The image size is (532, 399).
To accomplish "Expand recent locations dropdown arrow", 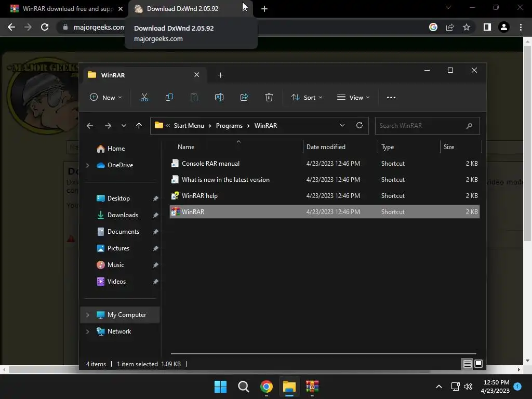I will click(x=124, y=126).
